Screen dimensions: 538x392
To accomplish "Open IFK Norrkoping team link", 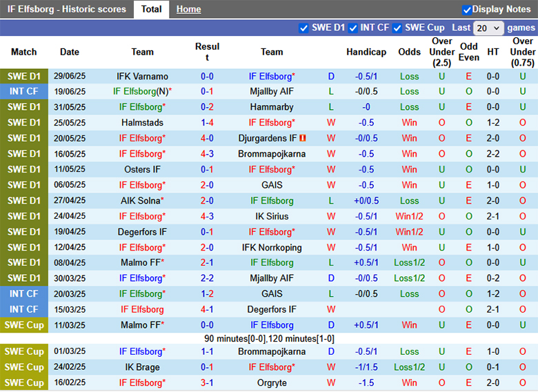I will (272, 248).
